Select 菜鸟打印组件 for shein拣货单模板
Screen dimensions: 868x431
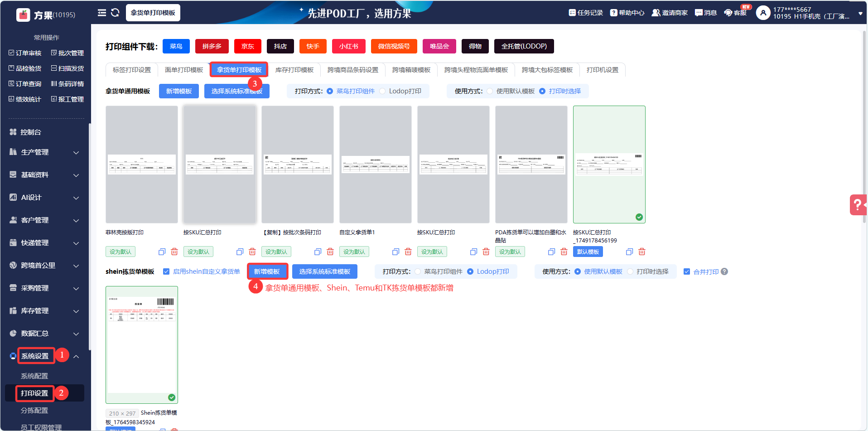pos(418,271)
